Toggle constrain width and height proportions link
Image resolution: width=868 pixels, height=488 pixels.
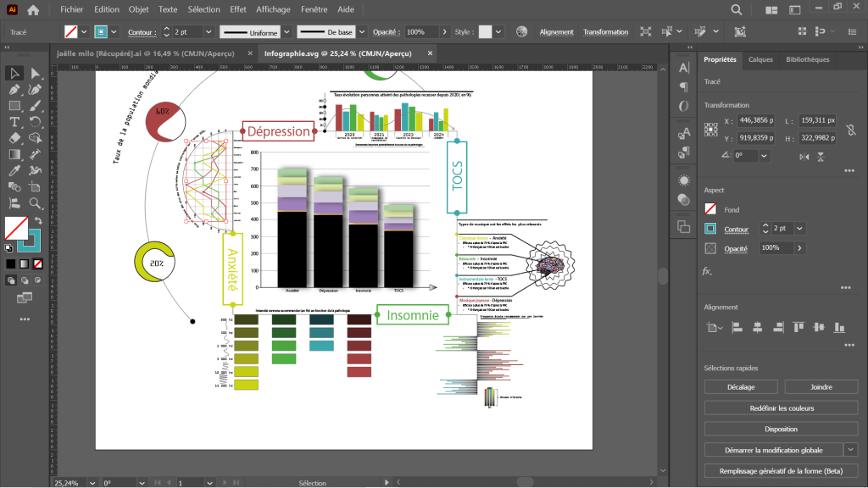point(850,130)
